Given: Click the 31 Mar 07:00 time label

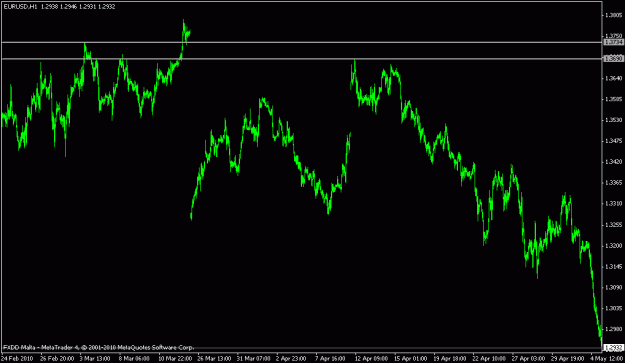Looking at the screenshot, I should [254, 358].
